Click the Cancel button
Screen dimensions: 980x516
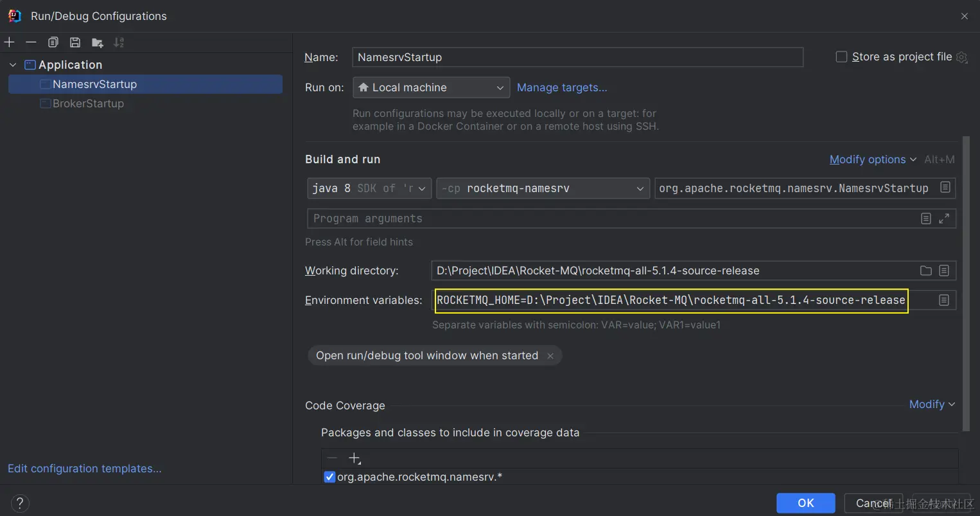pyautogui.click(x=873, y=503)
